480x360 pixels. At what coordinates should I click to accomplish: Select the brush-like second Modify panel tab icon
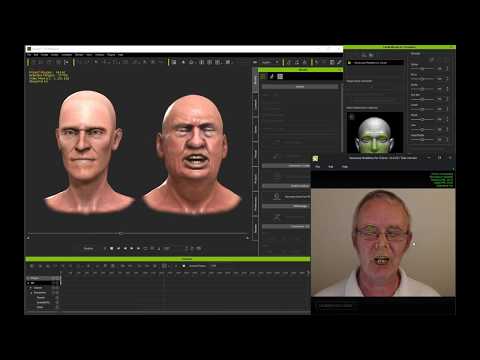click(x=272, y=77)
